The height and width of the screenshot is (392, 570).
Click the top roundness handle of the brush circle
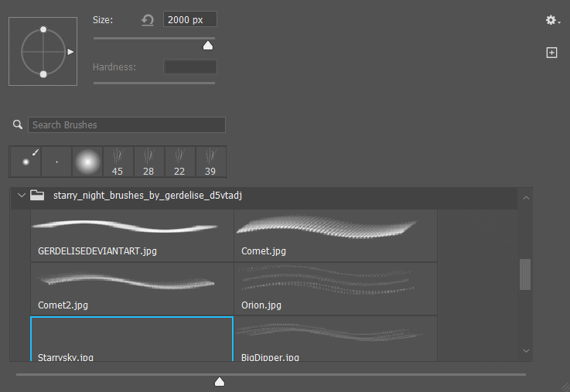(43, 29)
